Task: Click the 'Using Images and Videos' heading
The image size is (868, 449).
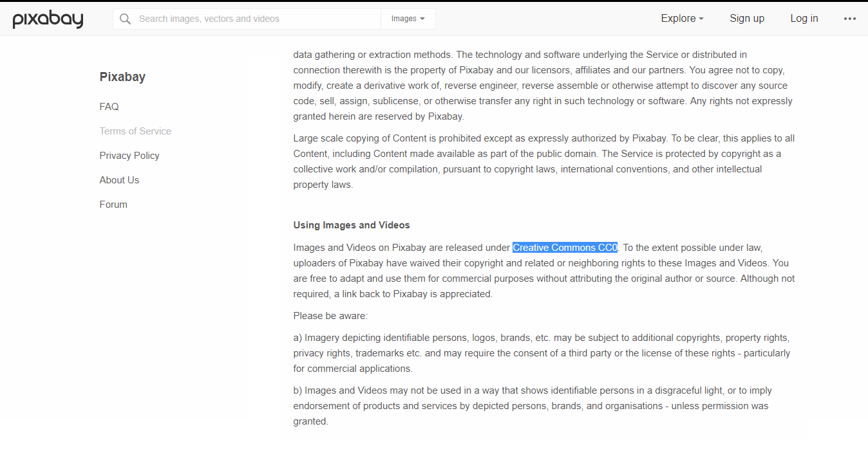Action: tap(352, 225)
